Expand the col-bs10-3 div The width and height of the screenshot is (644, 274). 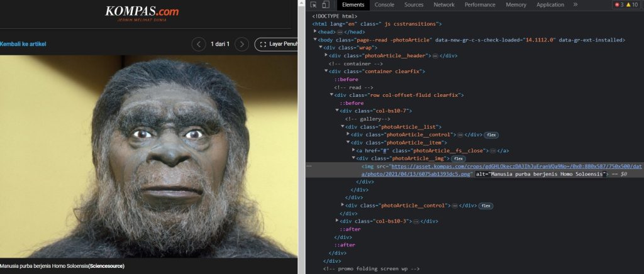click(x=337, y=221)
